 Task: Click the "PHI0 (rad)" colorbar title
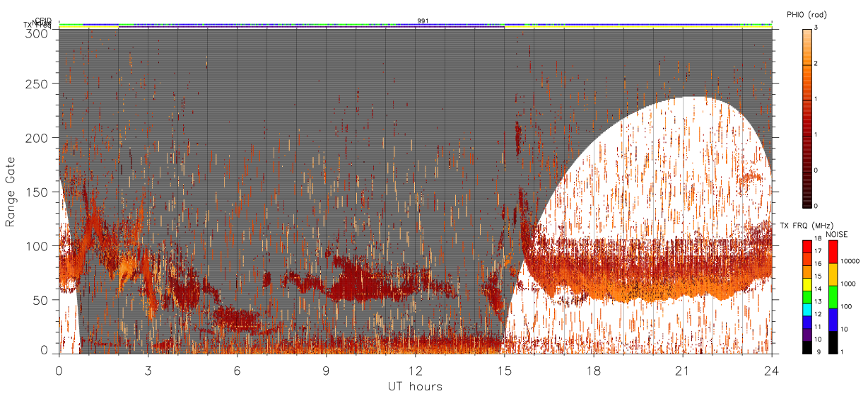tap(806, 15)
